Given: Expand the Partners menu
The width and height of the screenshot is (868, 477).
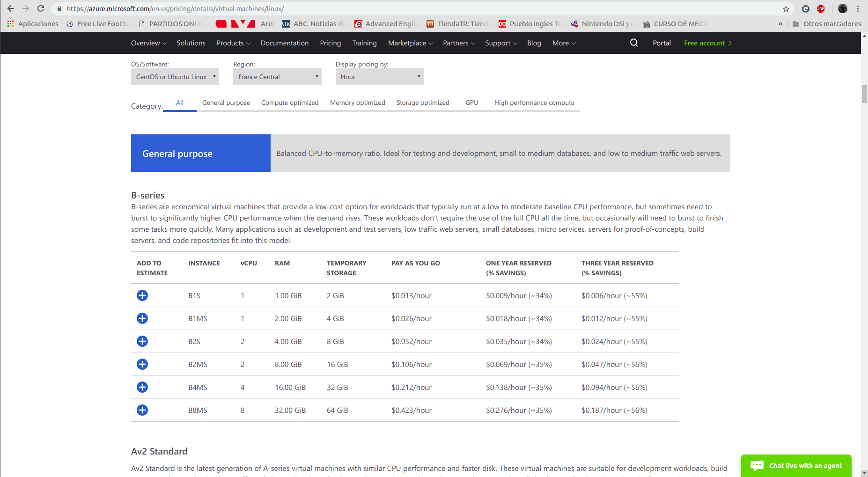Looking at the screenshot, I should (x=459, y=43).
